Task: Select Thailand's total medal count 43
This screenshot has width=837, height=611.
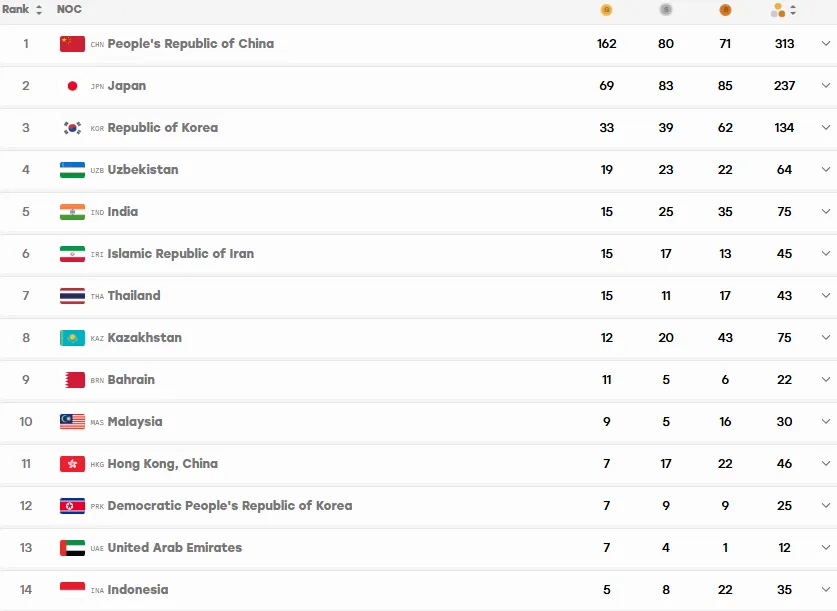Action: point(784,296)
